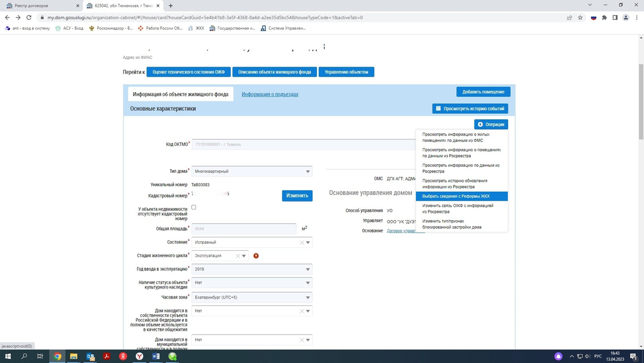This screenshot has height=363, width=644.
Task: Open Alice assistant purple icon in the tray
Action: pyautogui.click(x=559, y=356)
